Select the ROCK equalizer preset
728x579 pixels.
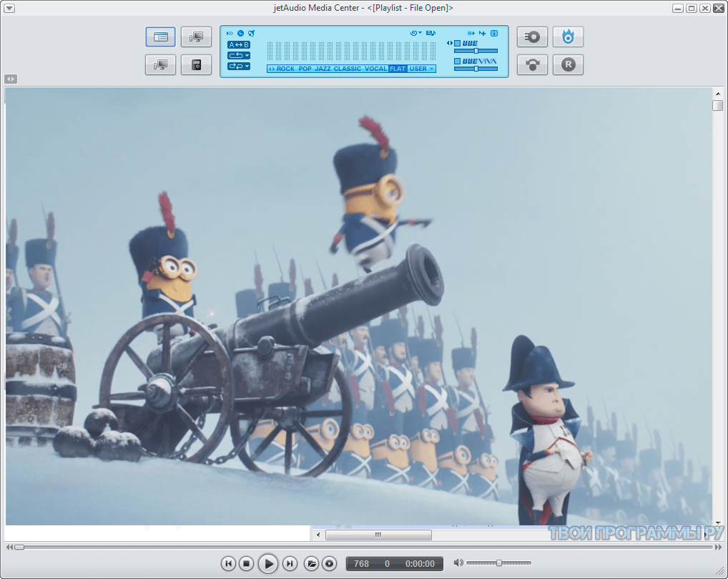(285, 69)
